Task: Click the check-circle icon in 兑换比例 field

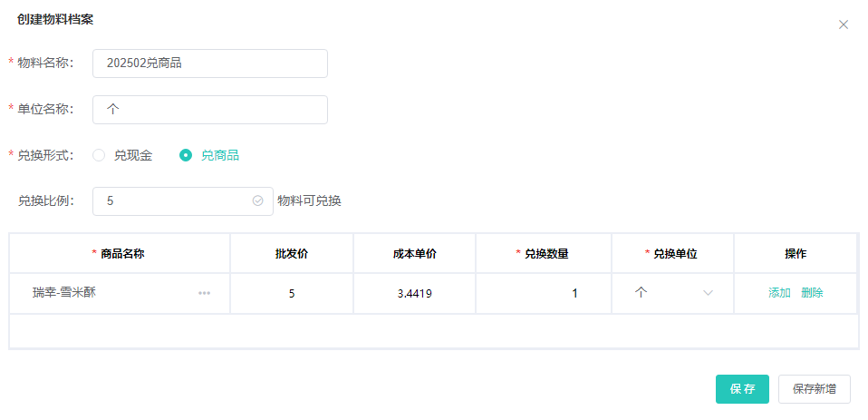Action: click(257, 201)
